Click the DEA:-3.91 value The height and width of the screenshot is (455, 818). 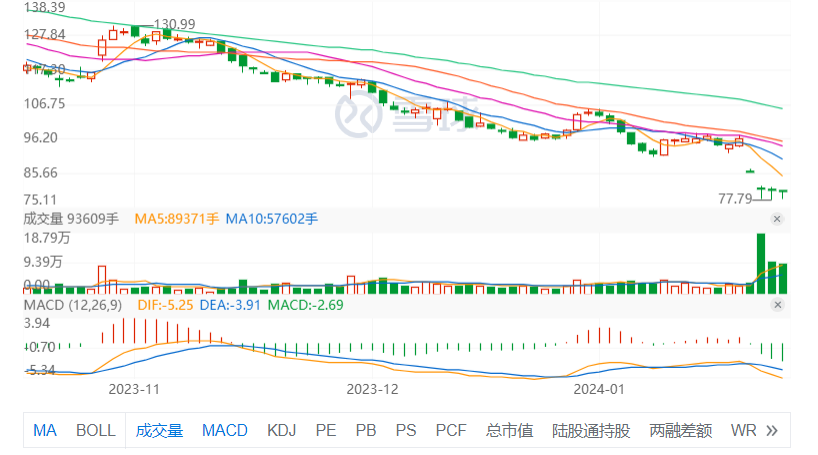tap(230, 305)
